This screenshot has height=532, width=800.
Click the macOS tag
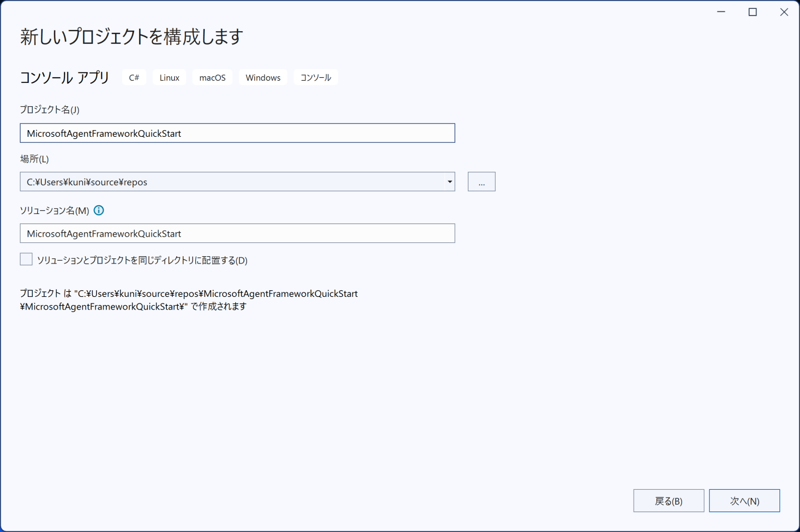[x=213, y=78]
